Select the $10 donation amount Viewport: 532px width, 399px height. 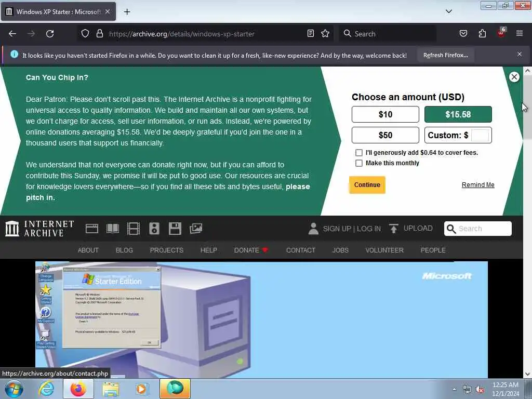[x=385, y=114]
